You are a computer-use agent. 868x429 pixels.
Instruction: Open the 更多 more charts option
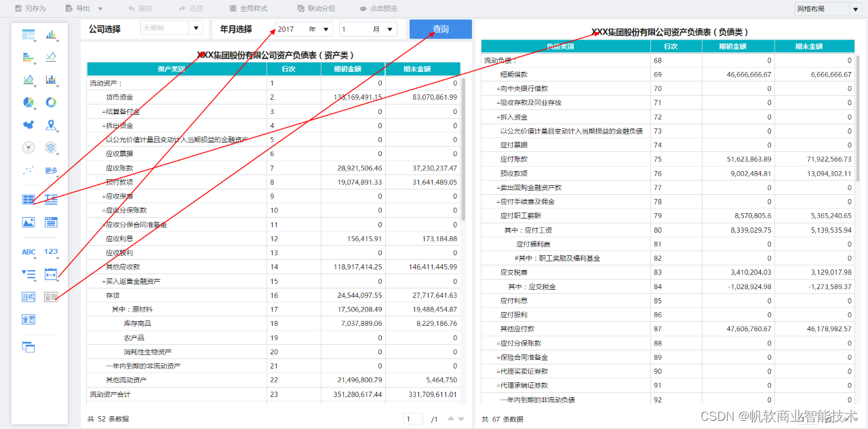[51, 170]
